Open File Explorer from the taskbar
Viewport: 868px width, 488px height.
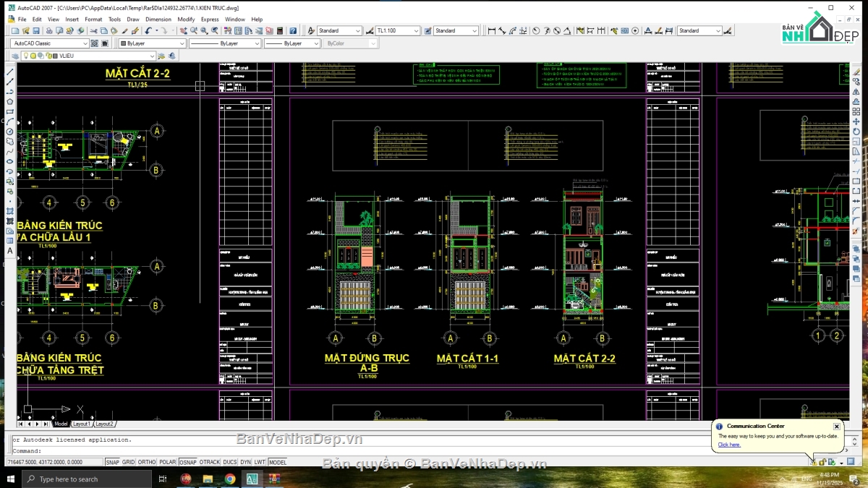point(208,479)
